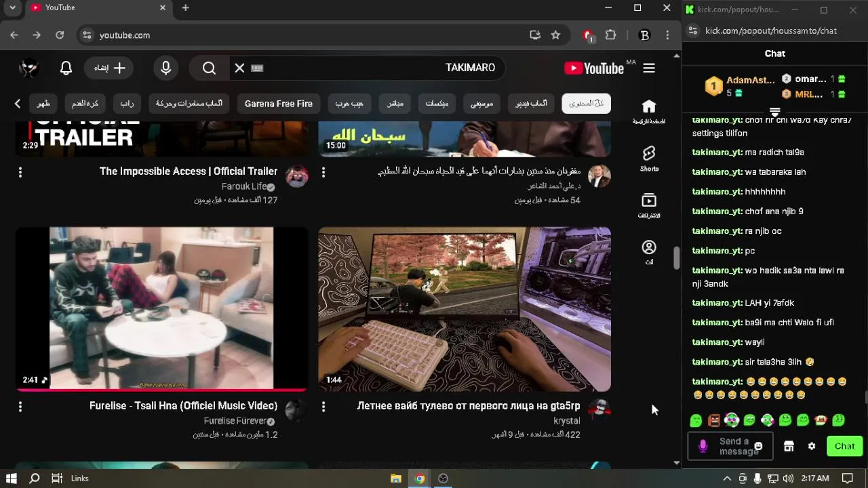Open volume control in system tray
This screenshot has height=488, width=868.
point(788,479)
